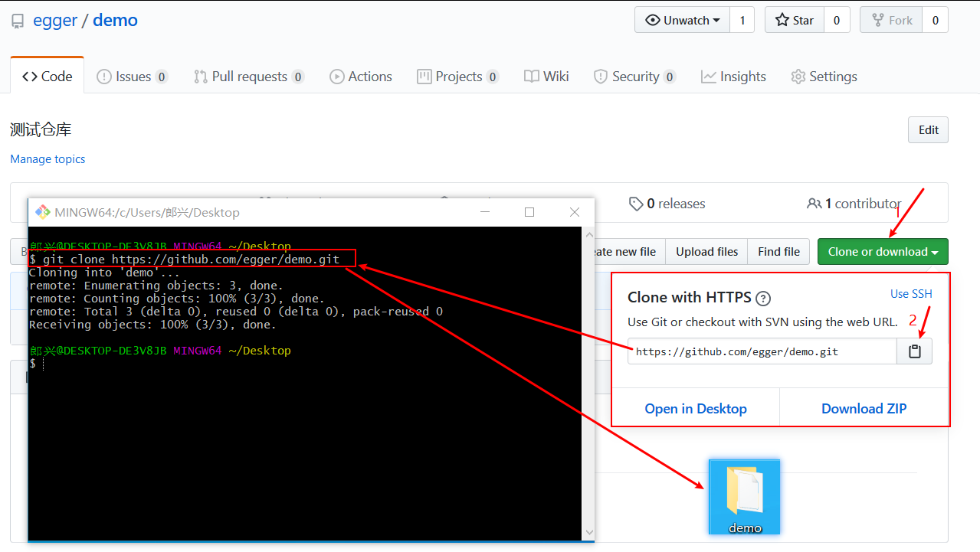Viewport: 980px width, 552px height.
Task: Open the demo repository name link
Action: (x=115, y=20)
